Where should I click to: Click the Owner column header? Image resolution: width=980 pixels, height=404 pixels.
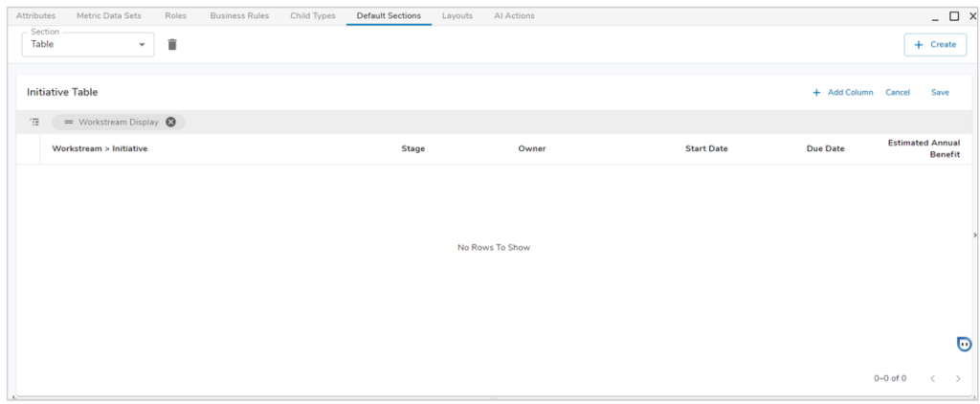pyautogui.click(x=532, y=148)
